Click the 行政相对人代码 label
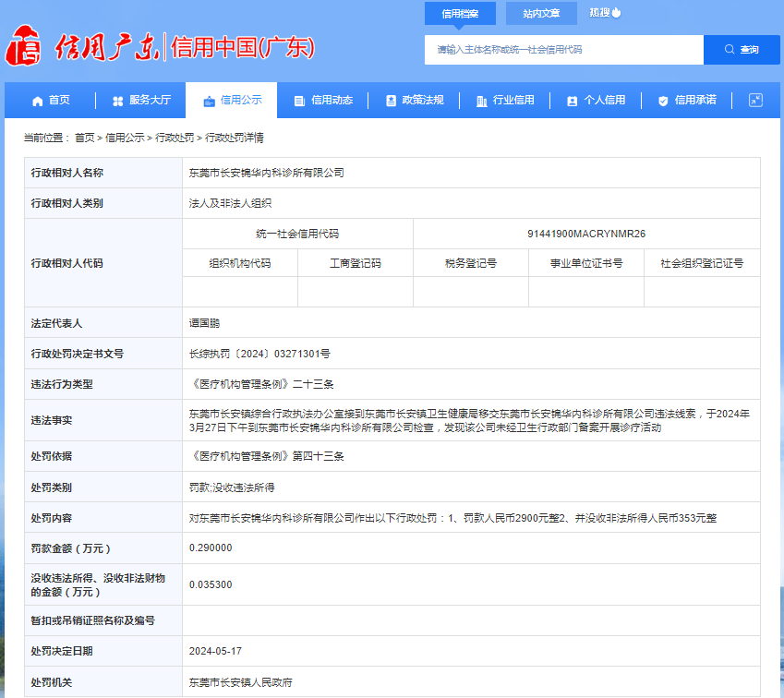The height and width of the screenshot is (698, 784). pos(67,263)
